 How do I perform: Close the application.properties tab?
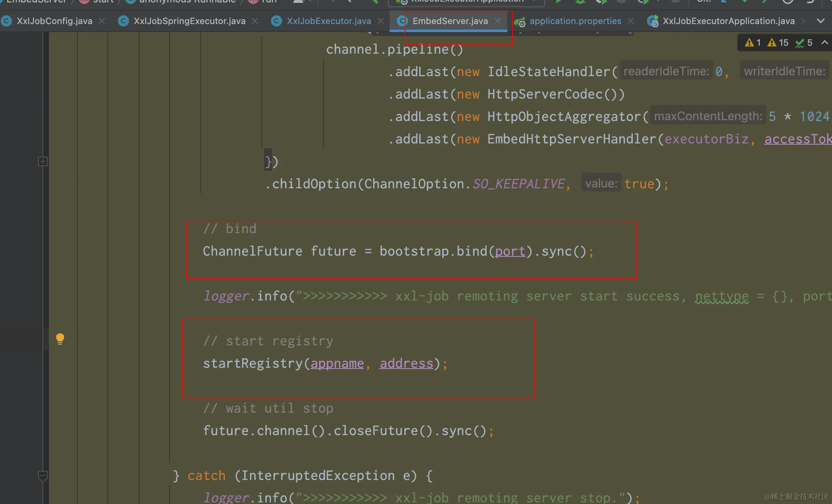631,21
